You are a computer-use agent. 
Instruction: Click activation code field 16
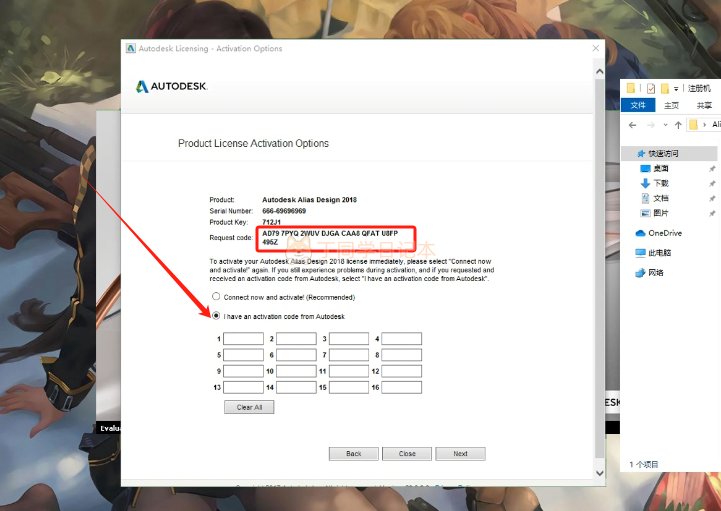[401, 387]
